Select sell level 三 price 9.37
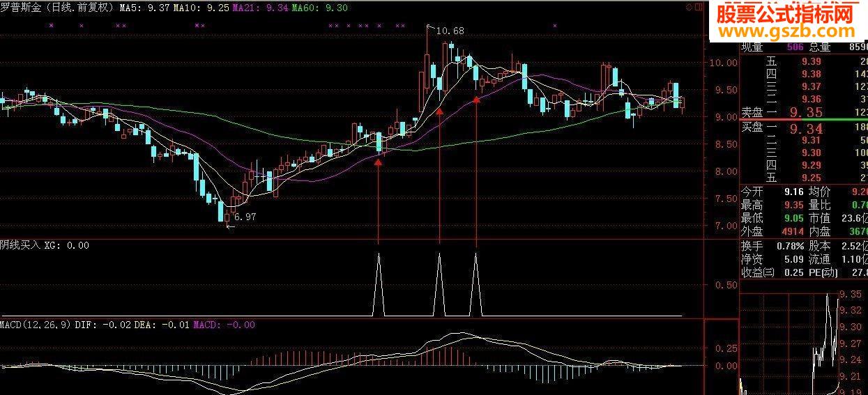The height and width of the screenshot is (395, 868). pos(811,86)
